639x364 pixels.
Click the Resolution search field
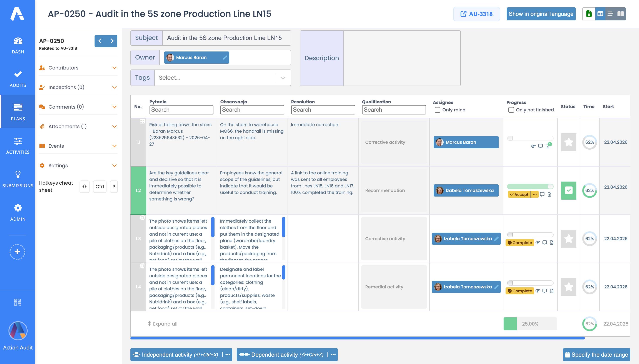click(323, 110)
